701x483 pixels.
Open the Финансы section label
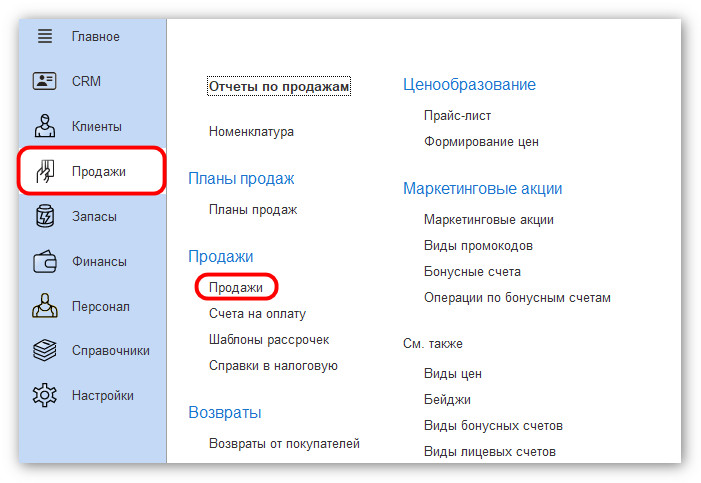click(99, 261)
